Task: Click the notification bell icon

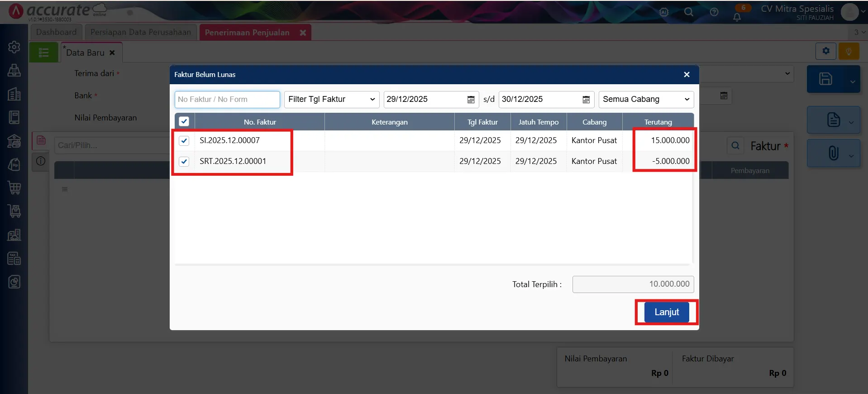Action: point(737,17)
